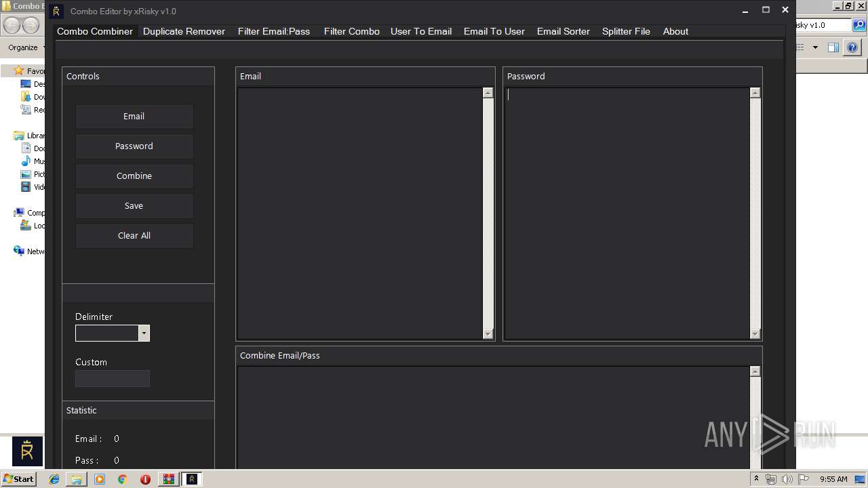The image size is (868, 488).
Task: Click the Email list scrollbar down arrow
Action: tap(488, 333)
